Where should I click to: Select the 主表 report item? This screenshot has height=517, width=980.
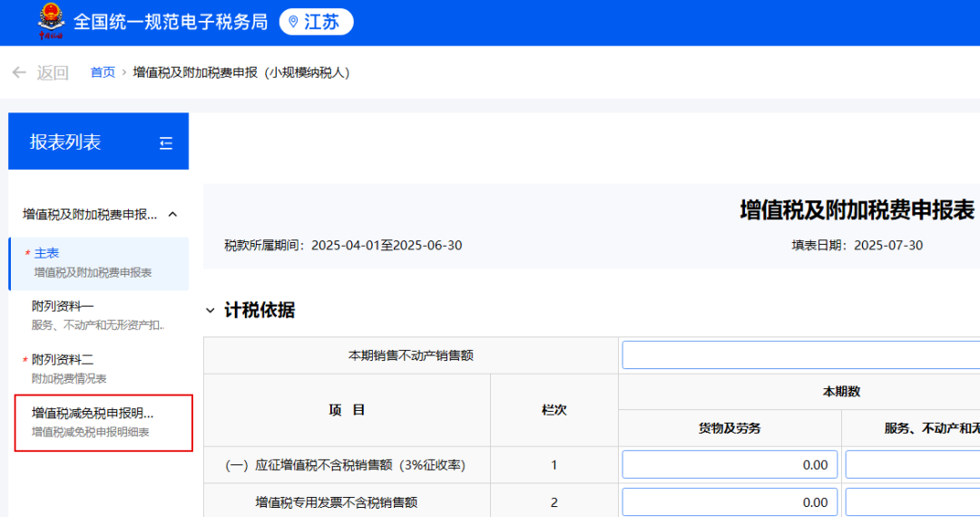coord(99,263)
